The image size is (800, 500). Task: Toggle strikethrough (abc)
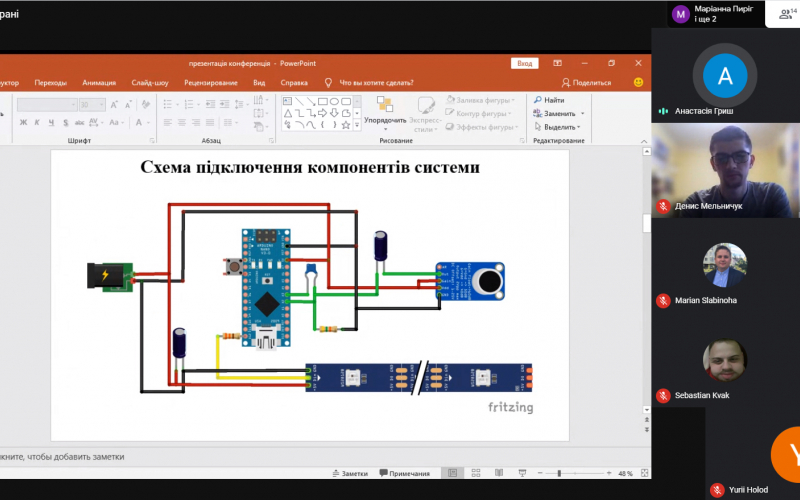click(79, 122)
